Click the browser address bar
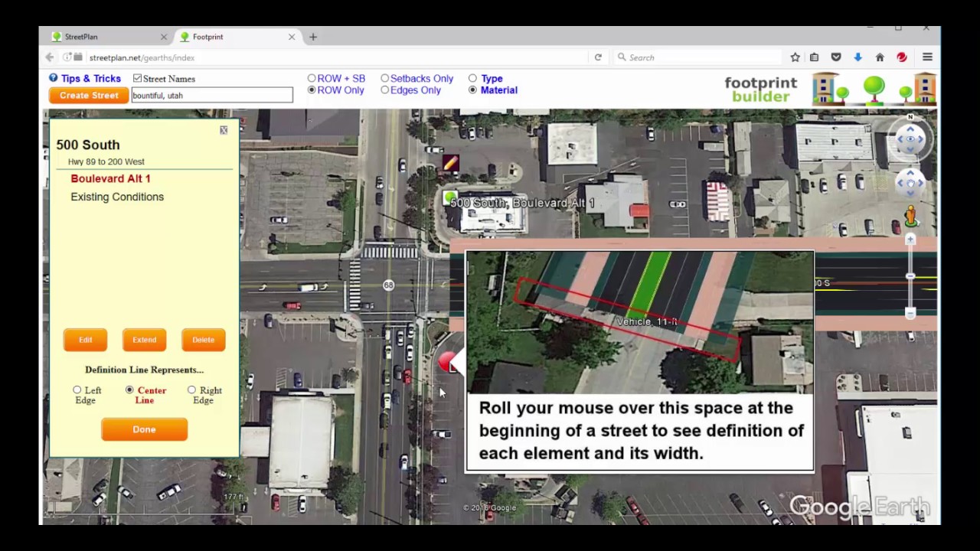Screen dimensions: 980x551 click(x=337, y=57)
